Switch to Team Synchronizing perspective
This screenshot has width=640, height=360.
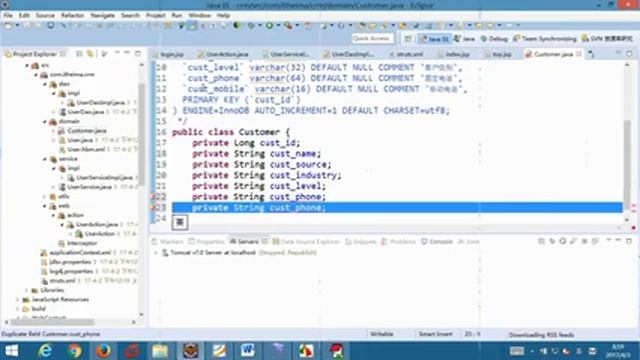[544, 39]
